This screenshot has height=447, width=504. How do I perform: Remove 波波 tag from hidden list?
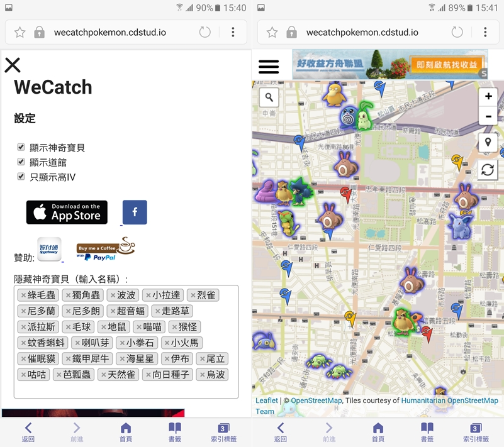click(x=113, y=295)
